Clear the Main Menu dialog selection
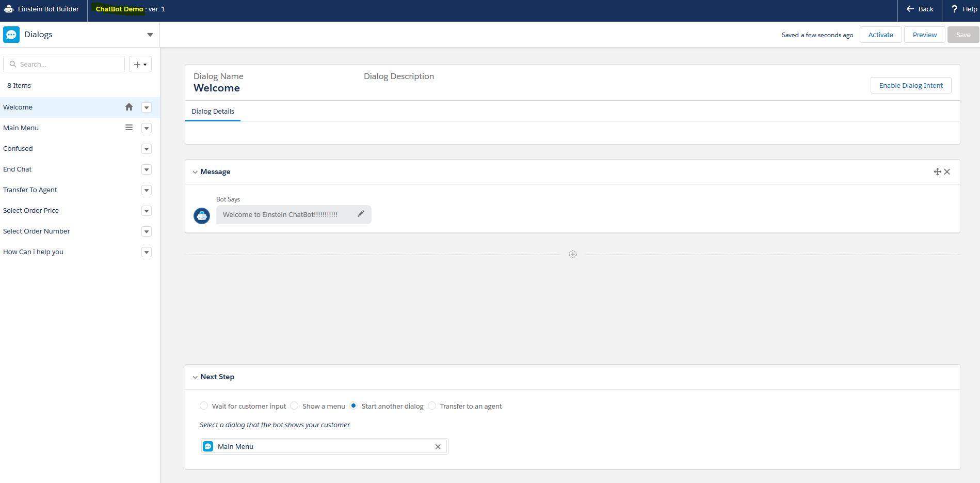Screen dimensions: 980x483 [438, 447]
